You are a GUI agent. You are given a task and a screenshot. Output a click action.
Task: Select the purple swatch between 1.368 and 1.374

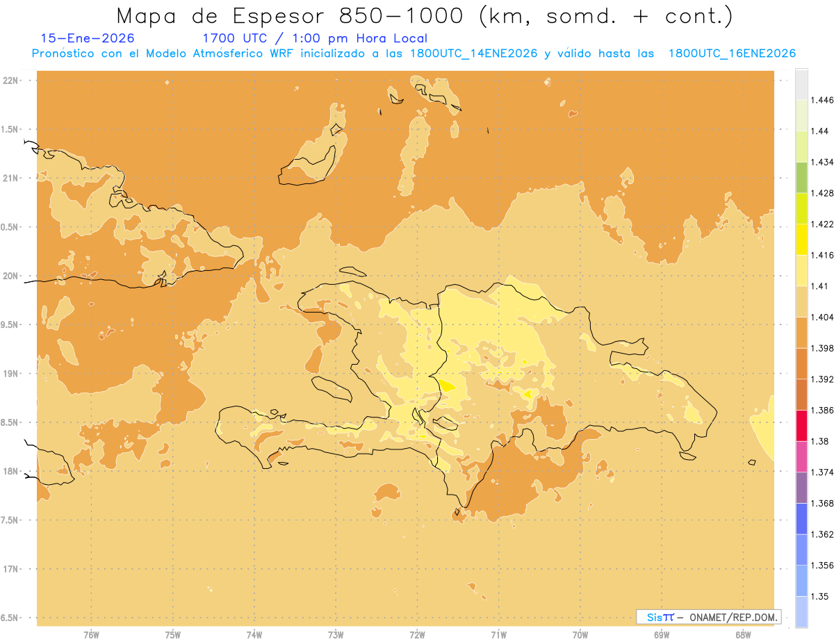click(801, 488)
